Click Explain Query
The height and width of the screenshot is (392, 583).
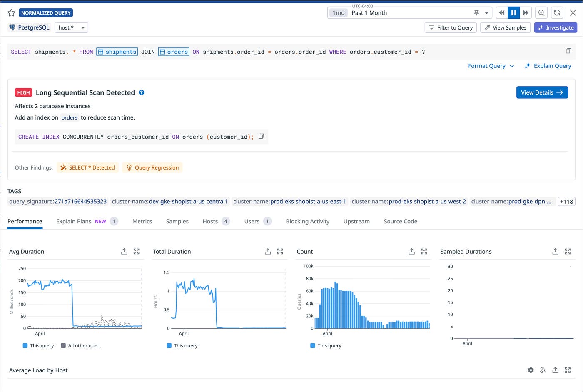click(548, 66)
